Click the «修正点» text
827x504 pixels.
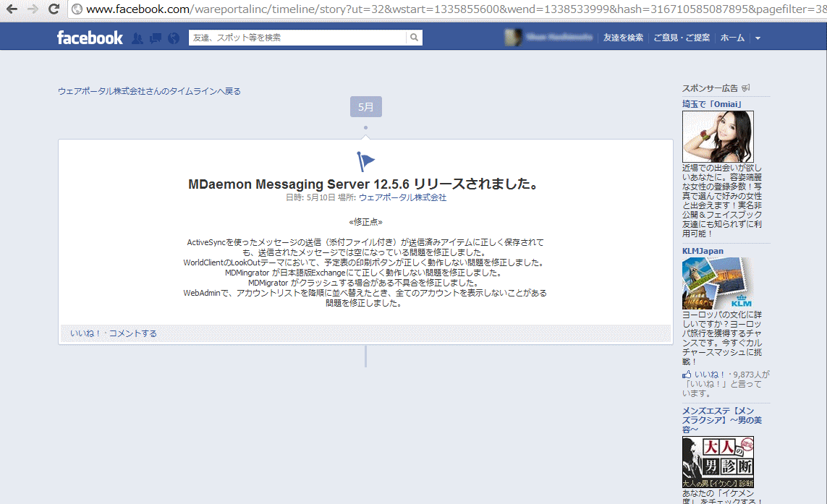pos(365,222)
